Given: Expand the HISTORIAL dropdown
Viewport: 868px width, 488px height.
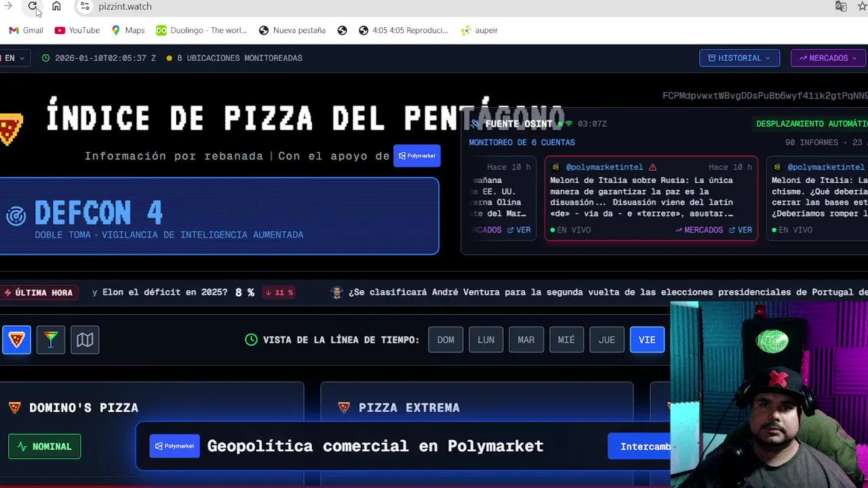Looking at the screenshot, I should (x=739, y=58).
